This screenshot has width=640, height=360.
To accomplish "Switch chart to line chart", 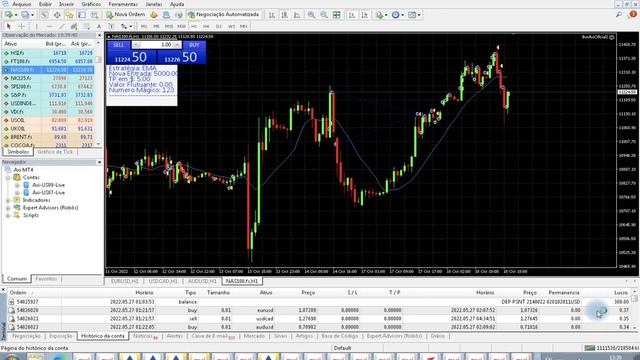I will point(298,15).
